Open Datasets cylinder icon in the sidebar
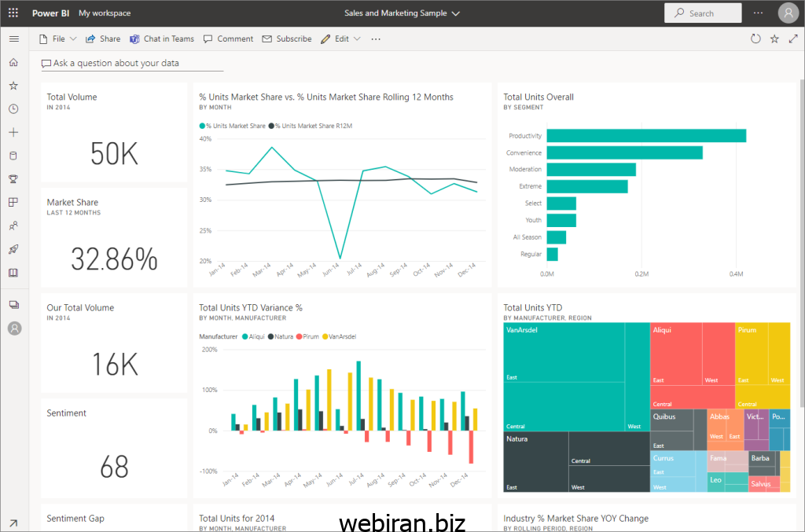Viewport: 805px width, 532px height. pos(13,156)
